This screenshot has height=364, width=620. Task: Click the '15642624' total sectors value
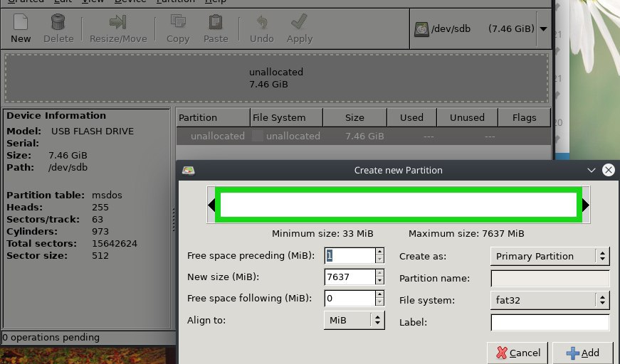coord(115,244)
